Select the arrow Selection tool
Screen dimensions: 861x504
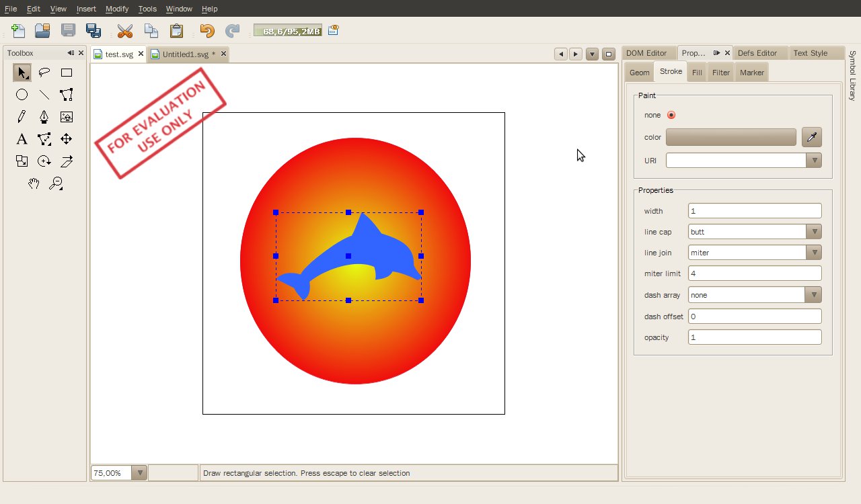(x=22, y=73)
